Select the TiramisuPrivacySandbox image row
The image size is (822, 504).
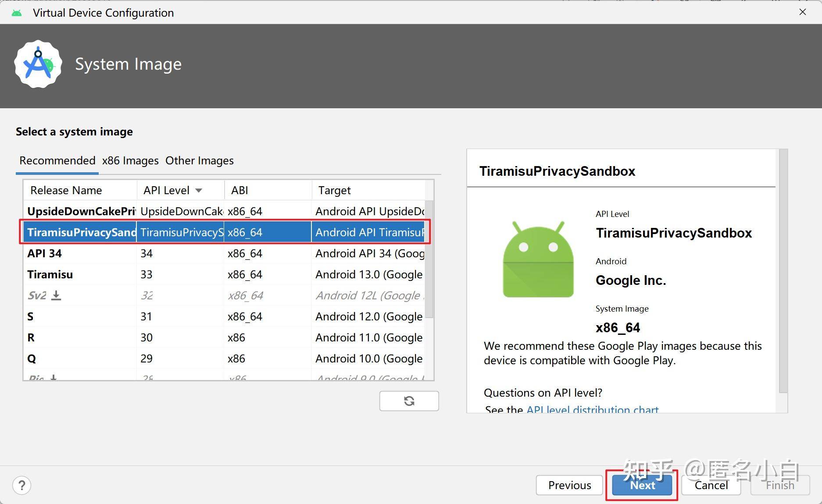tap(224, 232)
